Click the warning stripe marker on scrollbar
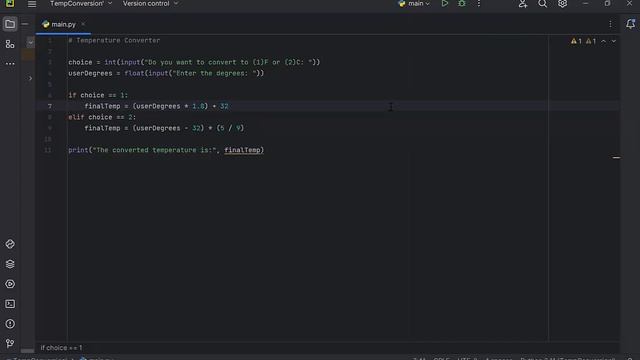 [616, 157]
